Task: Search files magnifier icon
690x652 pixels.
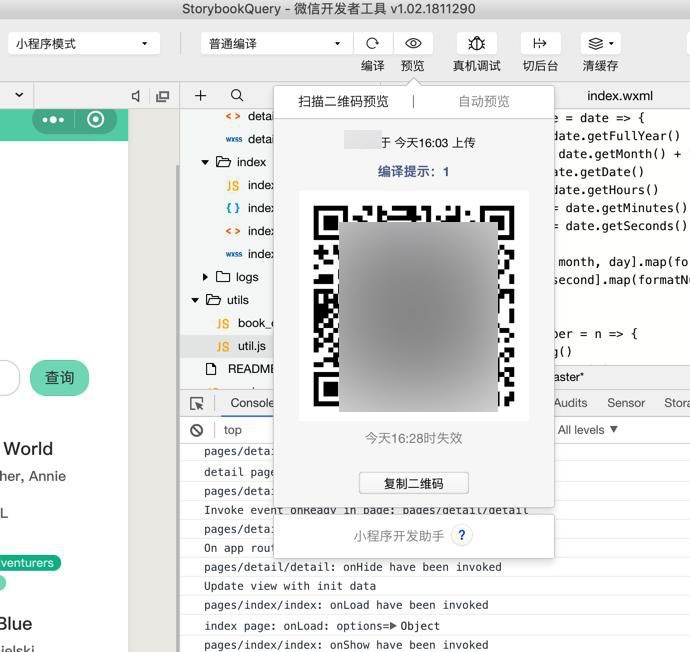Action: tap(237, 95)
